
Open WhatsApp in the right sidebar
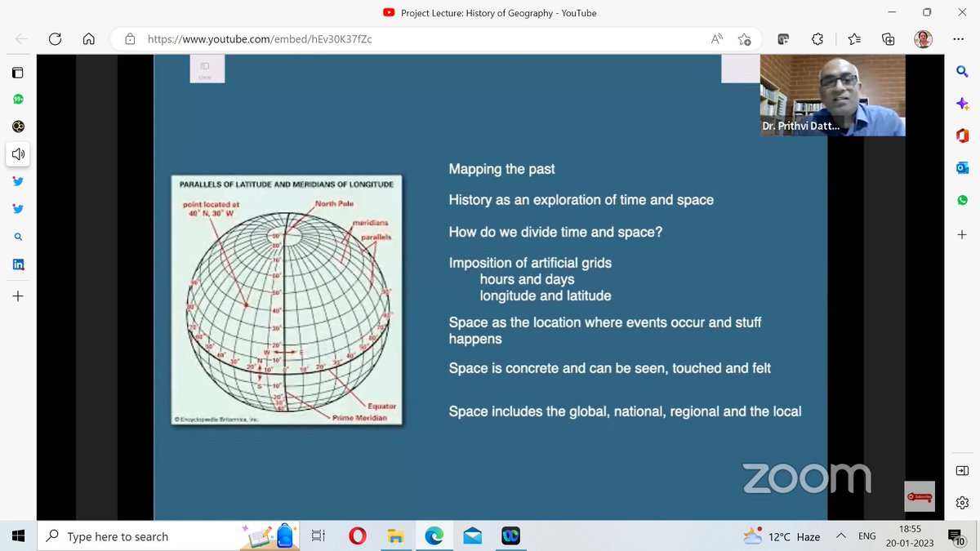962,200
